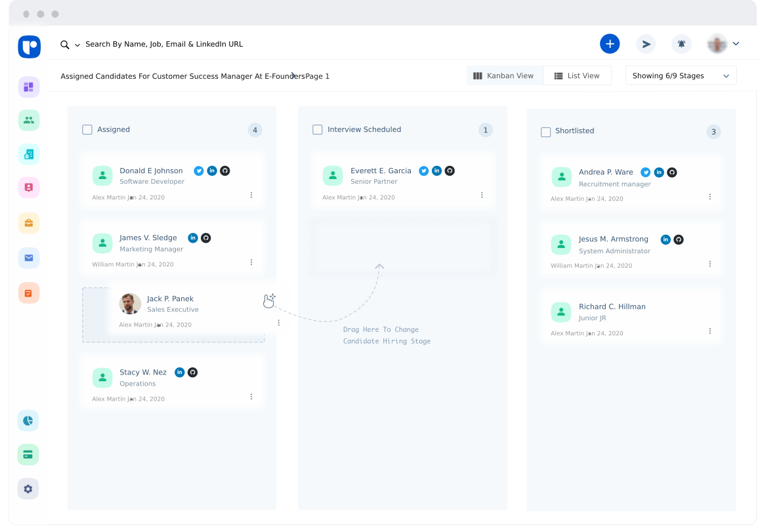This screenshot has height=532, width=760.
Task: Open Everett E. Garcia's three-dot menu
Action: (x=482, y=195)
